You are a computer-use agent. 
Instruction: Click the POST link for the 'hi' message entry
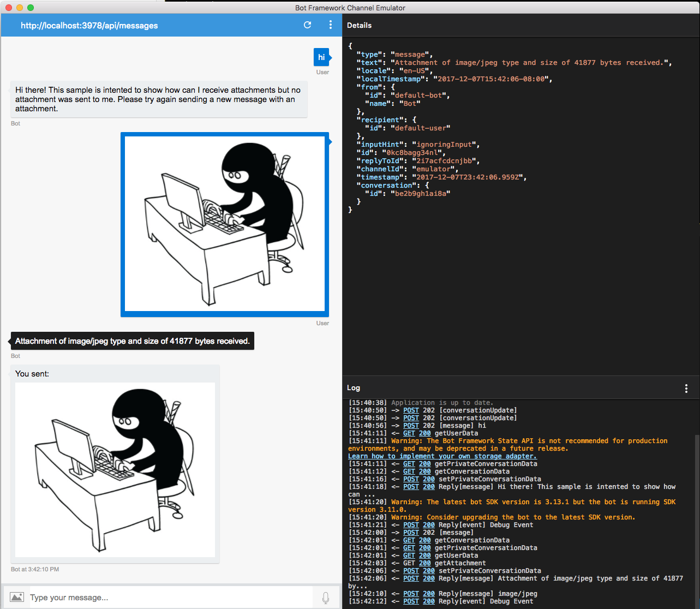[x=411, y=425]
